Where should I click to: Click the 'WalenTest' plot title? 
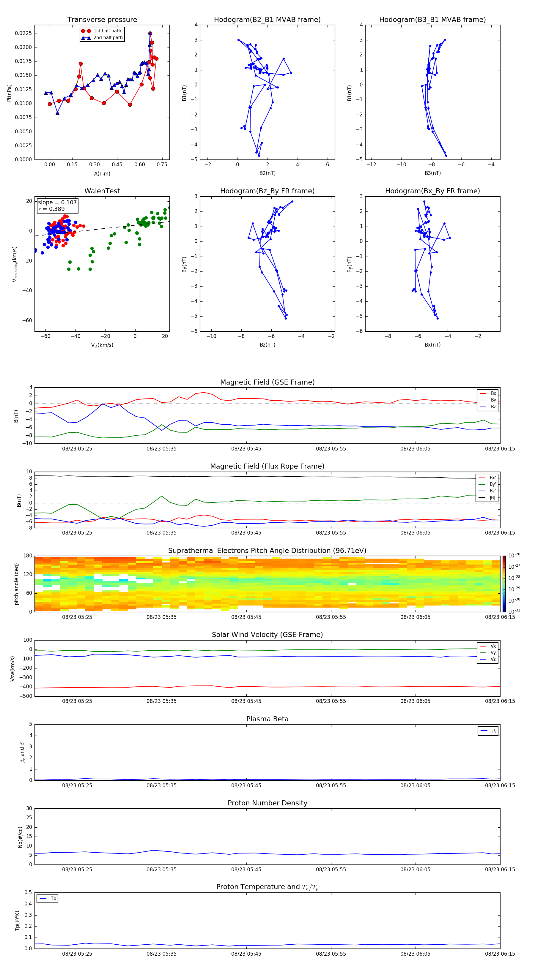coord(102,191)
